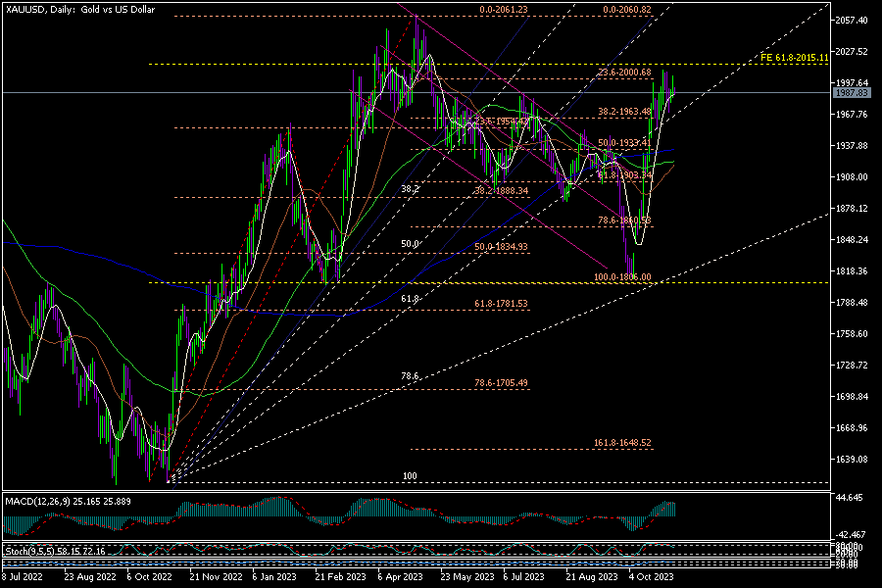Screen dimensions: 882x588
Task: Click the 1639.08 price on the axis
Action: (851, 459)
